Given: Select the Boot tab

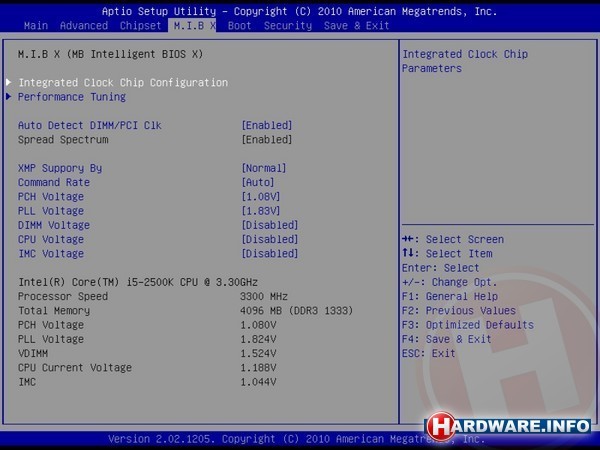Looking at the screenshot, I should coord(239,25).
